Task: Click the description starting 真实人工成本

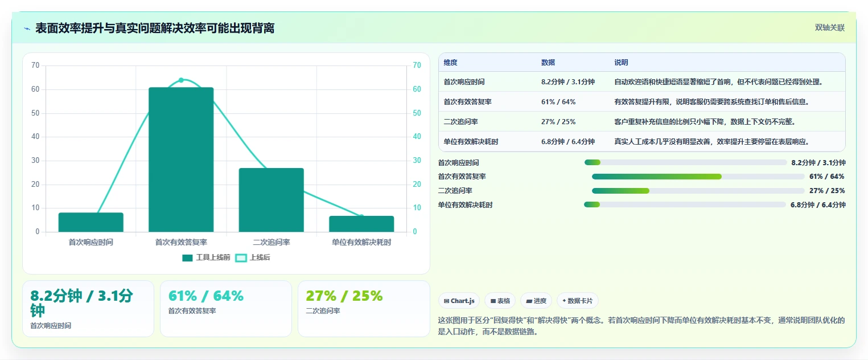Action: [711, 142]
